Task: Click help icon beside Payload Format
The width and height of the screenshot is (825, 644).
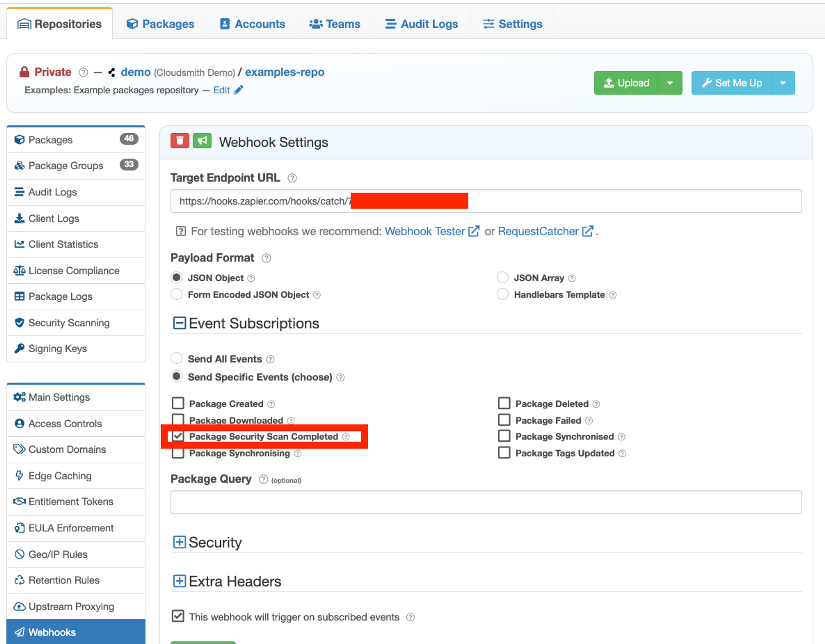Action: (266, 258)
